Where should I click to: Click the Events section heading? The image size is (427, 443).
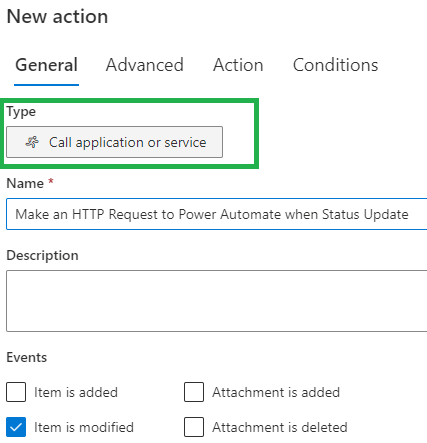27,357
